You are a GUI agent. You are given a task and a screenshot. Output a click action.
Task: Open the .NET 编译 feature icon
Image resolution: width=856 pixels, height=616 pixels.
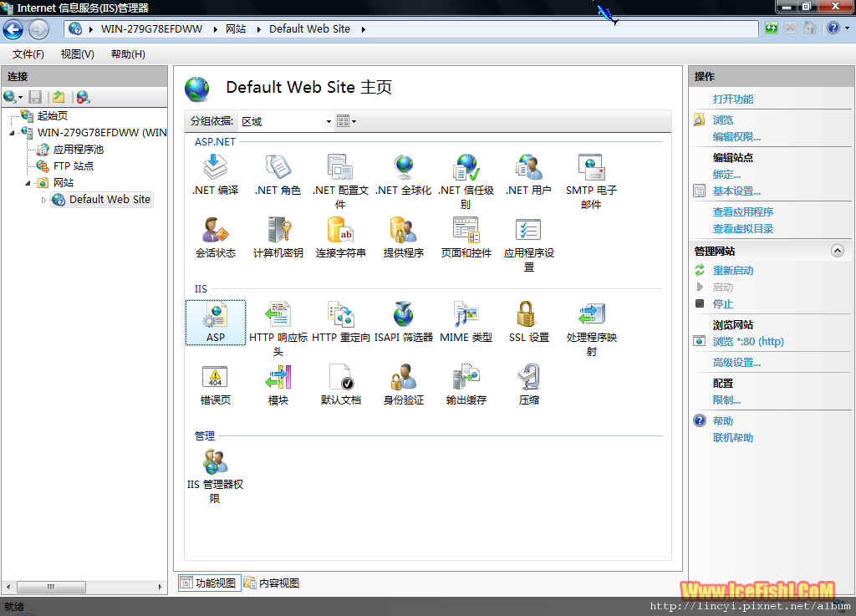pyautogui.click(x=215, y=166)
